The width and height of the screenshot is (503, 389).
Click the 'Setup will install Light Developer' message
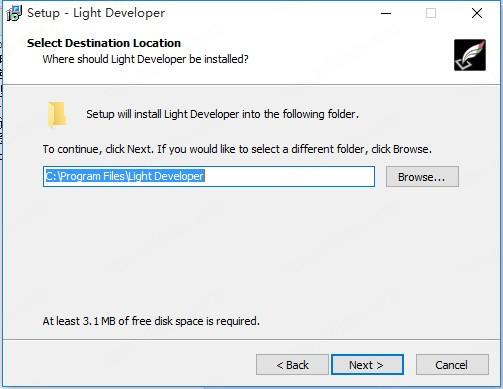pos(222,114)
